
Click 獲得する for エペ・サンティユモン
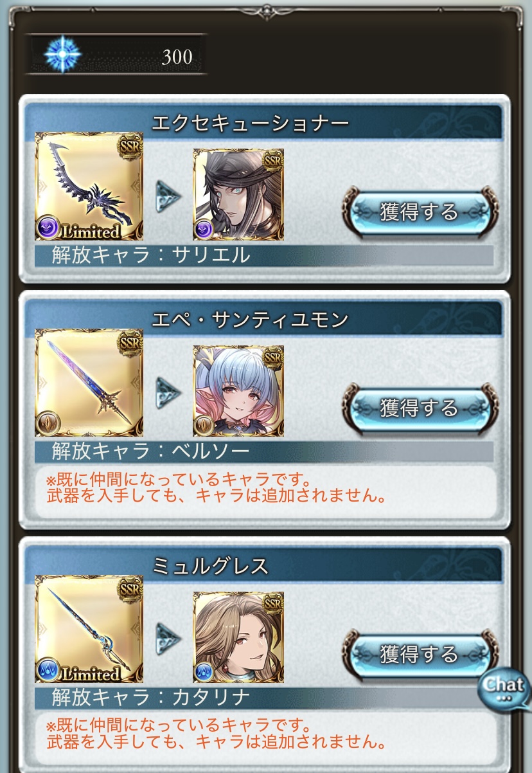[420, 407]
